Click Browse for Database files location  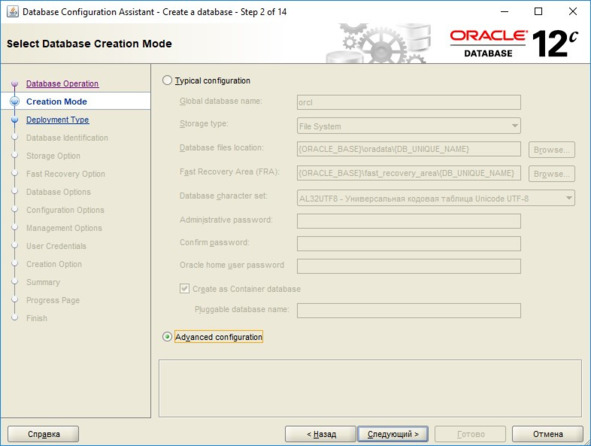pos(551,150)
